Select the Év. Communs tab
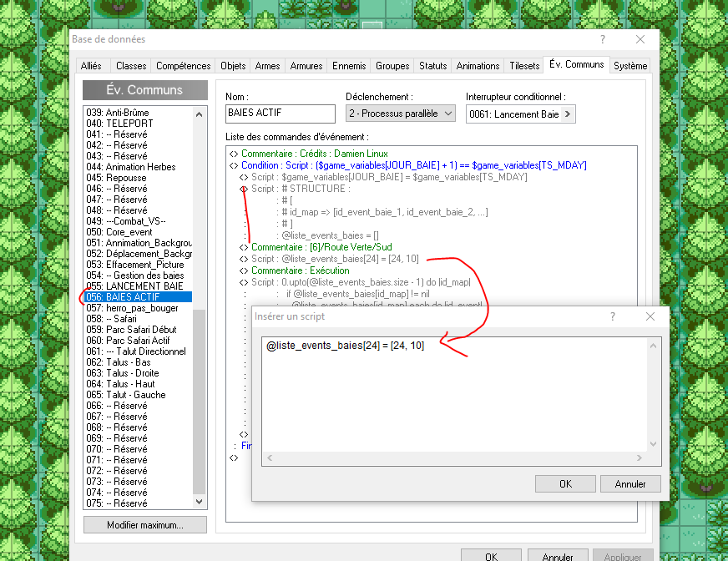The image size is (728, 561). pyautogui.click(x=576, y=64)
